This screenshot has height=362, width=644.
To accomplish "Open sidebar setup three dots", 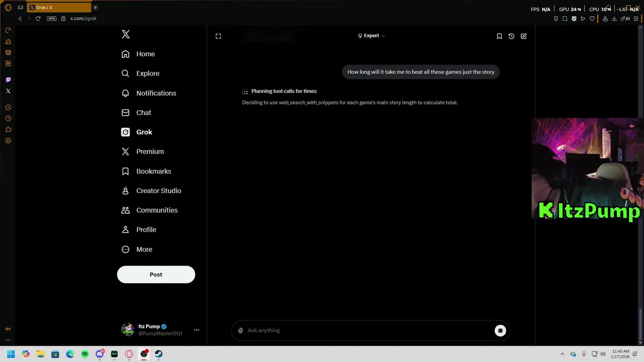I will [x=8, y=340].
